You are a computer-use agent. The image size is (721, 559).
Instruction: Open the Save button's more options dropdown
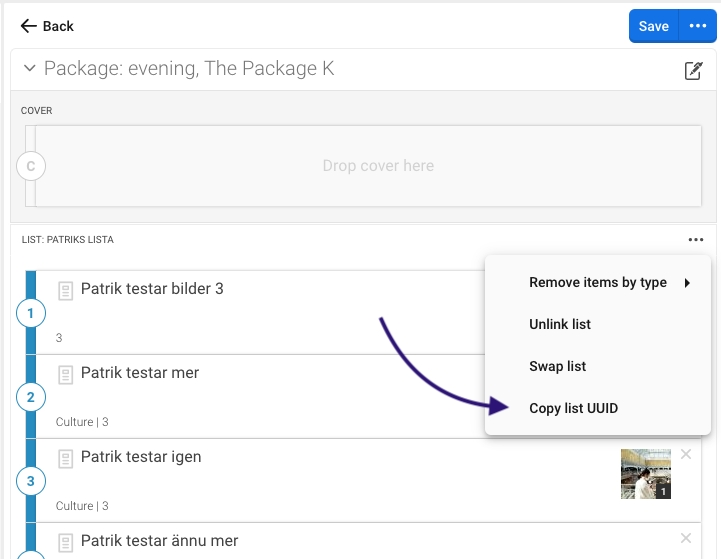[x=697, y=26]
